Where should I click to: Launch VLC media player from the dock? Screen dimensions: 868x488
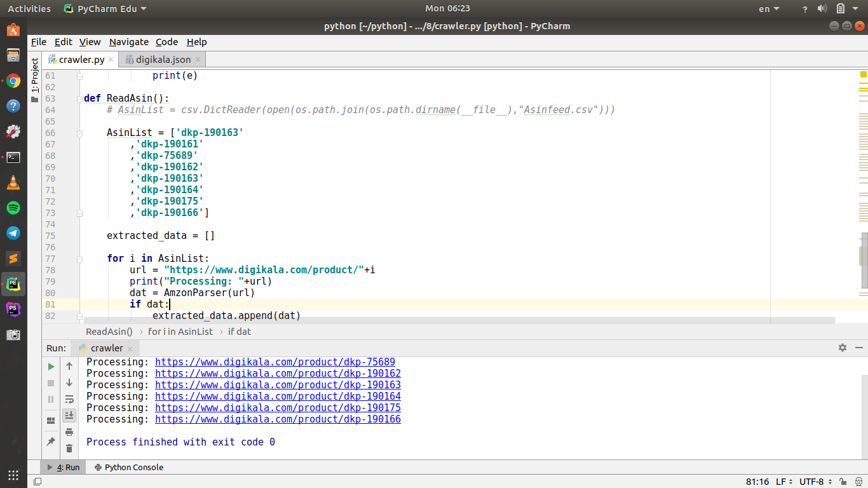pyautogui.click(x=13, y=182)
